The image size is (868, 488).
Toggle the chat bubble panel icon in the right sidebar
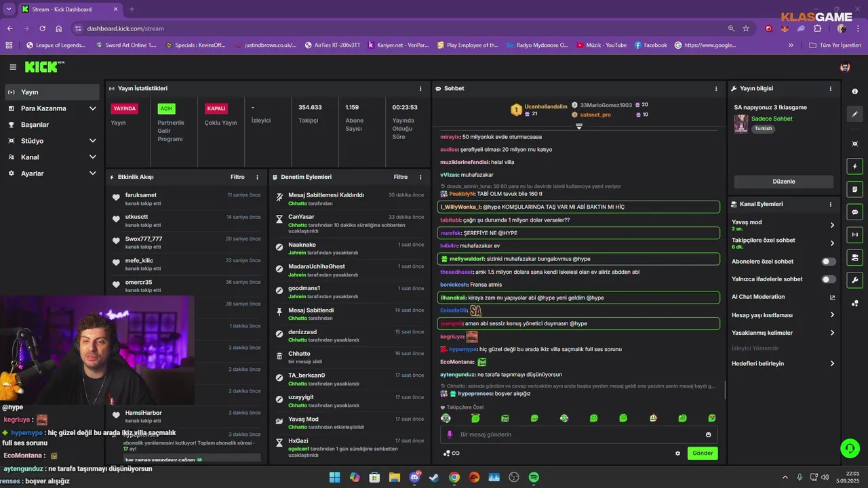click(x=854, y=212)
